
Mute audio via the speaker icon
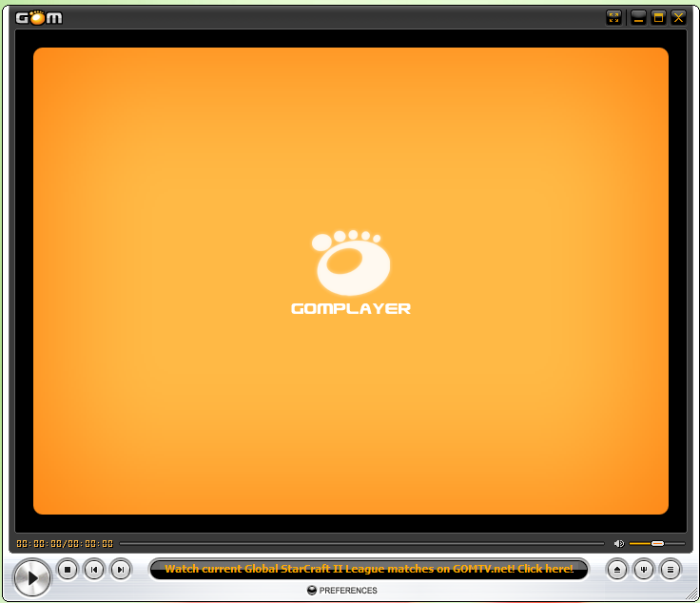tap(619, 543)
